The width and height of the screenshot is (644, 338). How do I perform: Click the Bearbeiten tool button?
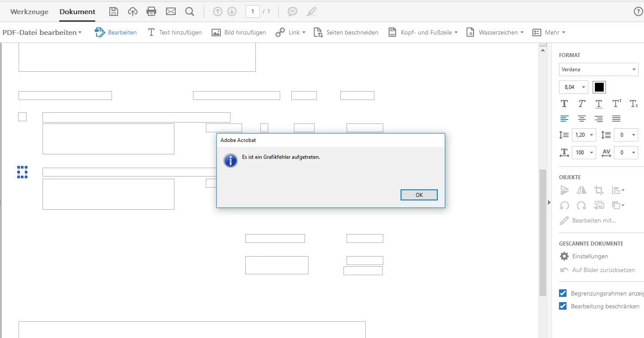[x=116, y=32]
